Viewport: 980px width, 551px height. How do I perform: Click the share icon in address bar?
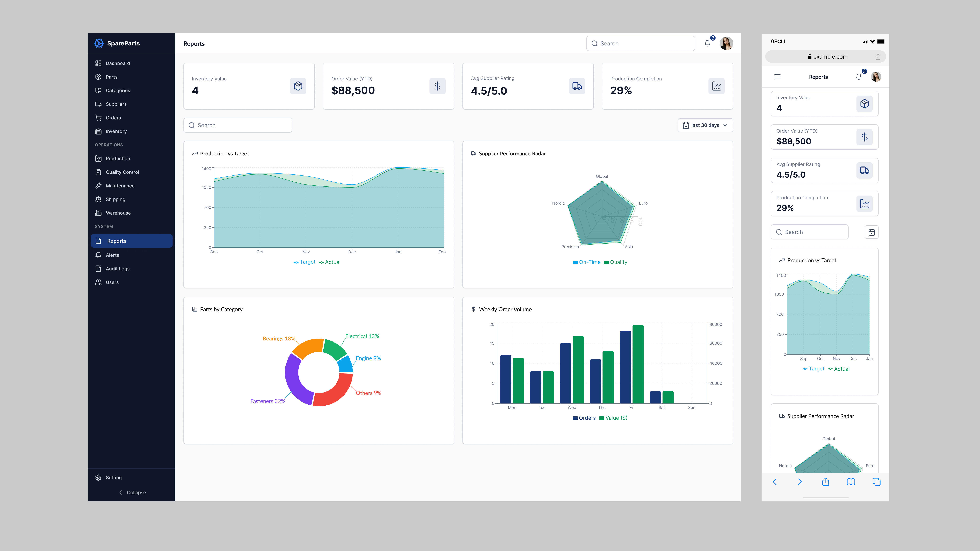pyautogui.click(x=878, y=57)
